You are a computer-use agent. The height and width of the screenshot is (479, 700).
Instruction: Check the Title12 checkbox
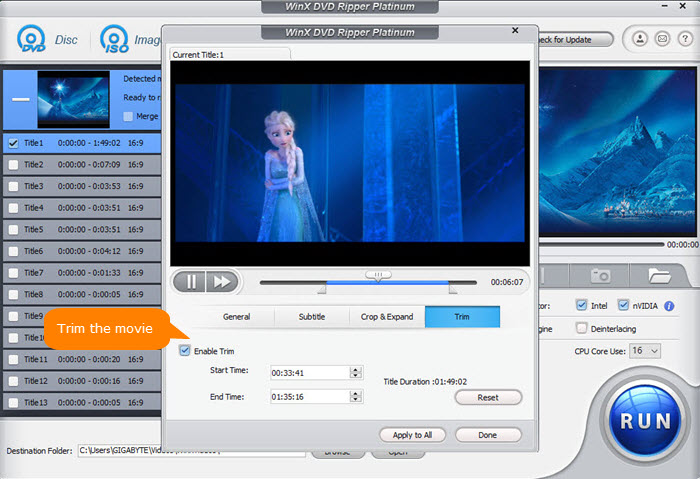pos(13,381)
